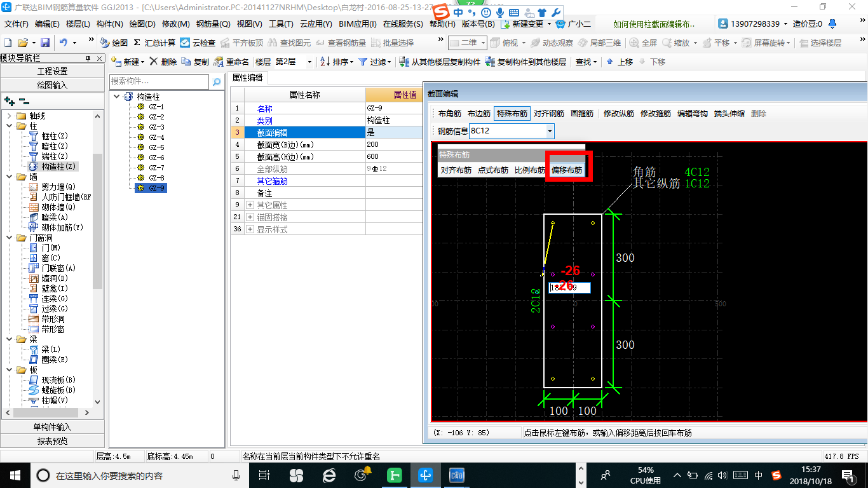
Task: Open BIM应用(I) menu
Action: pos(358,24)
